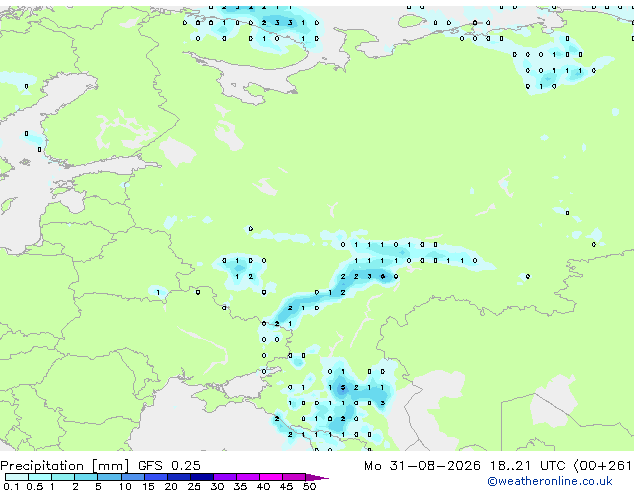This screenshot has width=634, height=490.
Task: Click the Precipitation [mm] title text
Action: (x=65, y=466)
